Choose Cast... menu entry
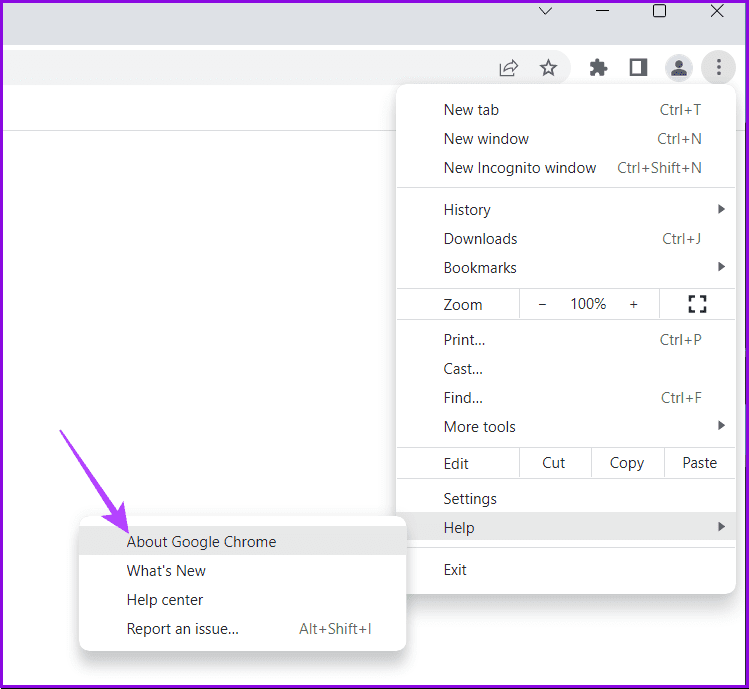This screenshot has height=689, width=749. click(566, 369)
